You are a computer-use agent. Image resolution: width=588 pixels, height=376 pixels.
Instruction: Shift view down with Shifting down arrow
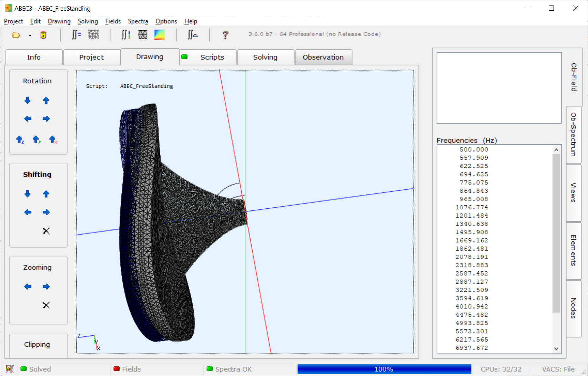click(x=28, y=194)
